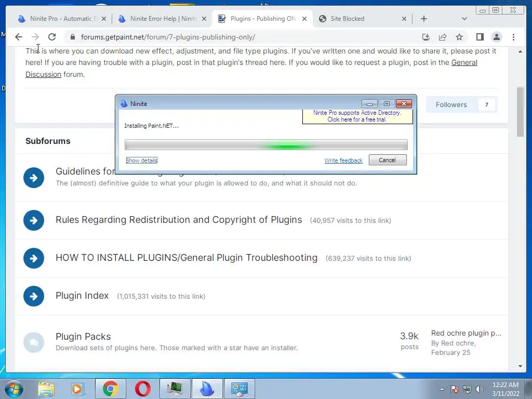Open Windows Explorer from taskbar

(46, 389)
